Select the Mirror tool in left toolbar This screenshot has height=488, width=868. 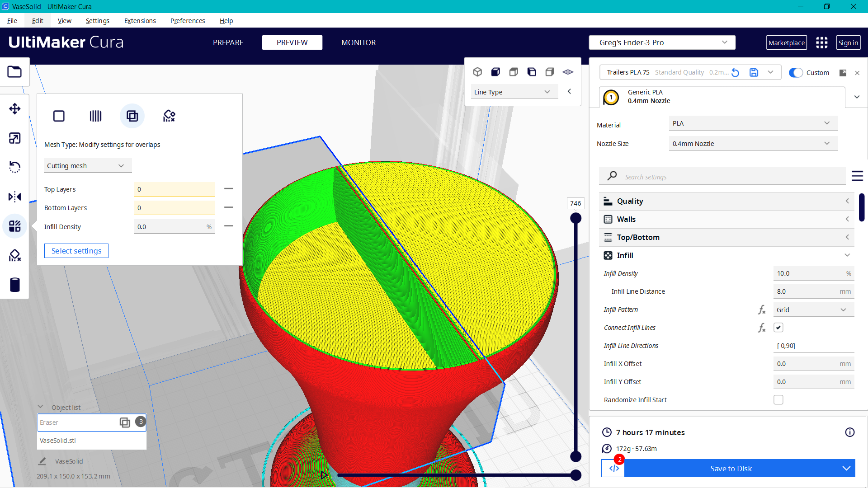pos(14,197)
